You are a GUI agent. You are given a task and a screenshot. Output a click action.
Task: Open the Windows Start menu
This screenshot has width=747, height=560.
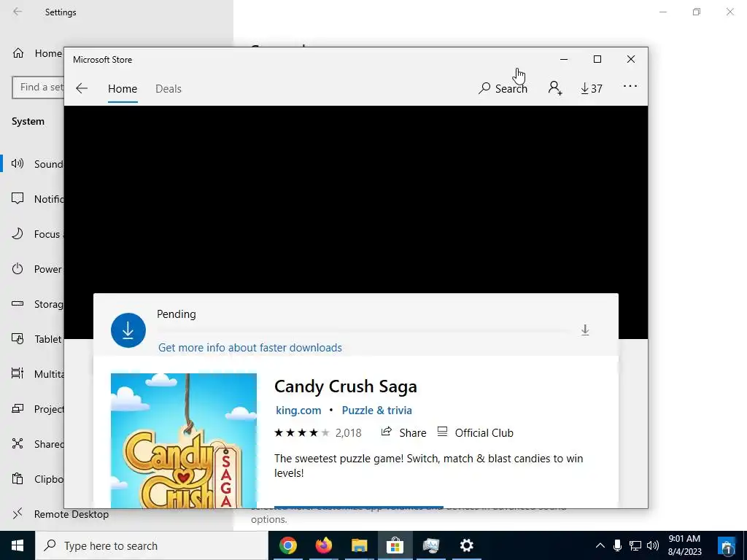pos(18,545)
